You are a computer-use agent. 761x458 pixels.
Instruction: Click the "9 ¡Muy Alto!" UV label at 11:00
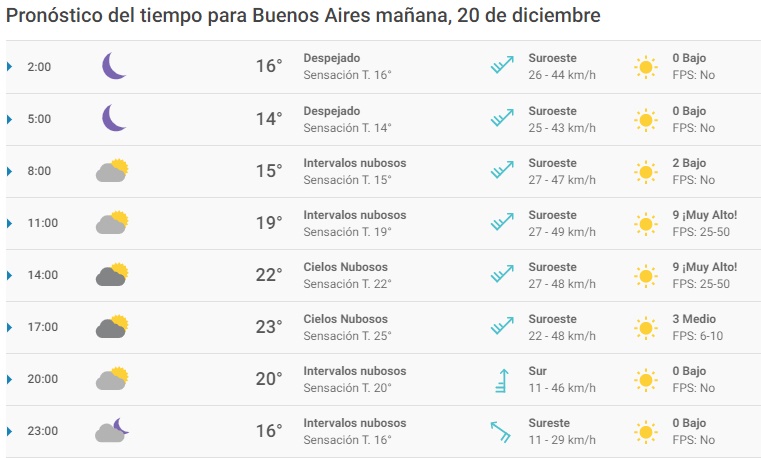coord(704,215)
